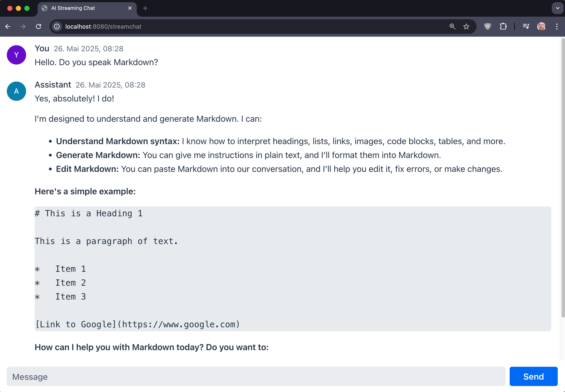This screenshot has height=392, width=565.
Task: Click the page vertical scrollbar
Action: point(563,178)
